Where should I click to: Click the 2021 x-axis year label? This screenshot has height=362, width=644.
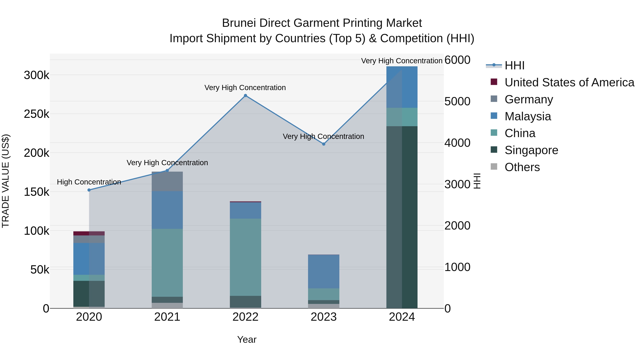[167, 317]
